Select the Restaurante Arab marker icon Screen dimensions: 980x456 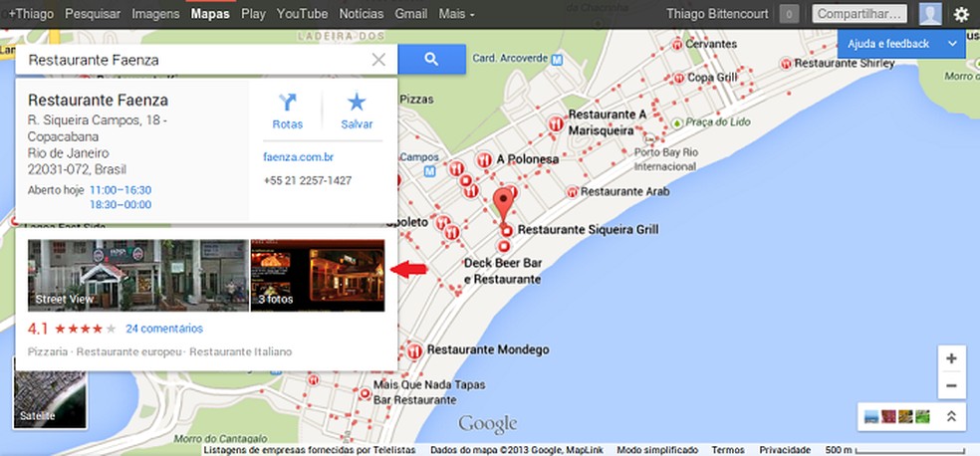pyautogui.click(x=572, y=192)
